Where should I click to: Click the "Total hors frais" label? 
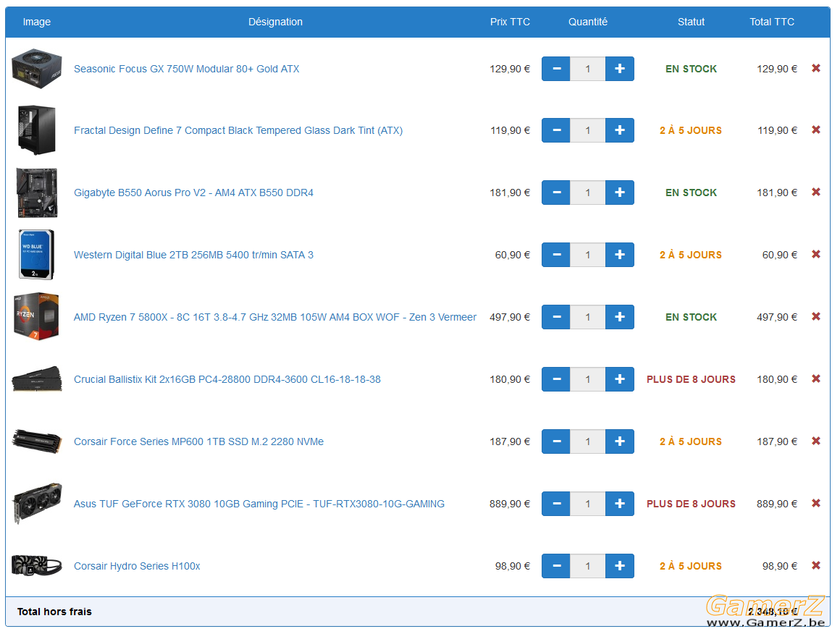[54, 612]
